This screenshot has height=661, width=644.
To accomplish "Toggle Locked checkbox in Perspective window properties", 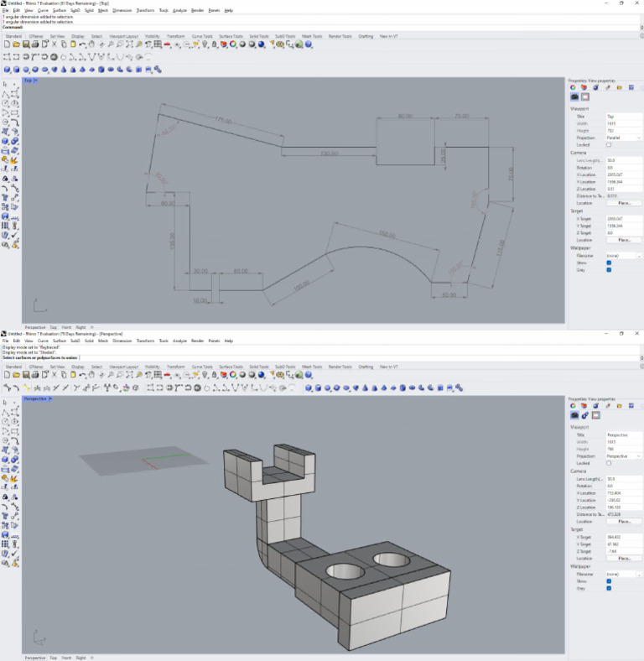I will coord(609,463).
